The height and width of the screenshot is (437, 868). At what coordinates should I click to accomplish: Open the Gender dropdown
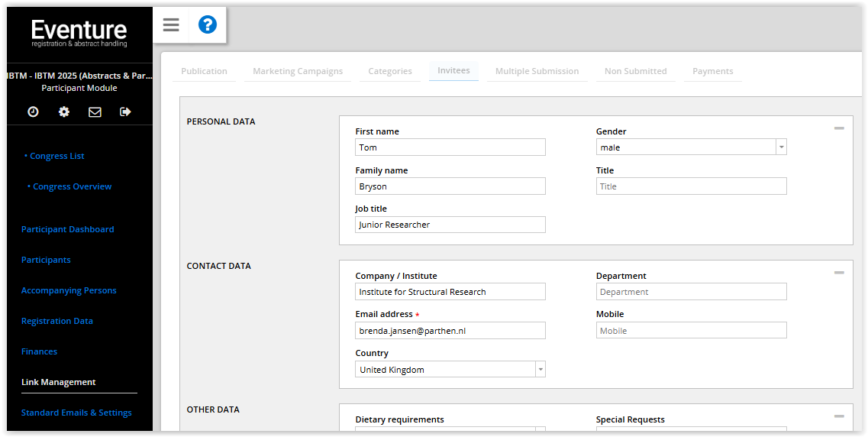(691, 147)
